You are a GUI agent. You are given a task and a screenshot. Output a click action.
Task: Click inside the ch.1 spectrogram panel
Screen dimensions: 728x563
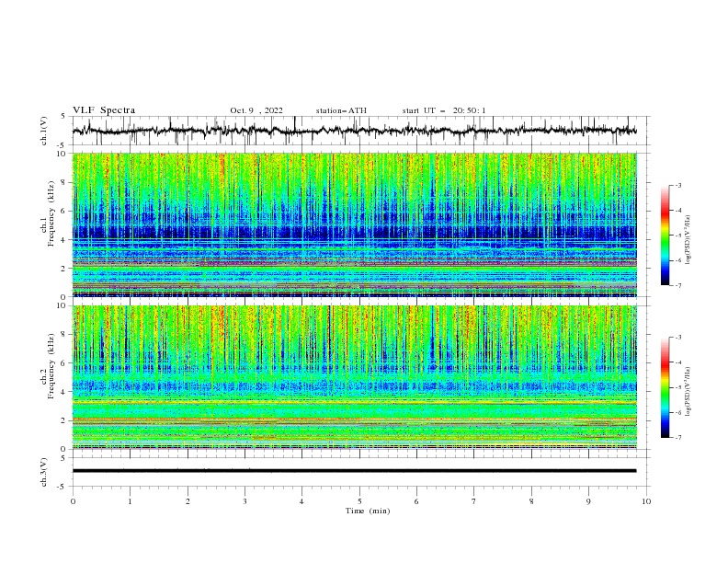354,224
